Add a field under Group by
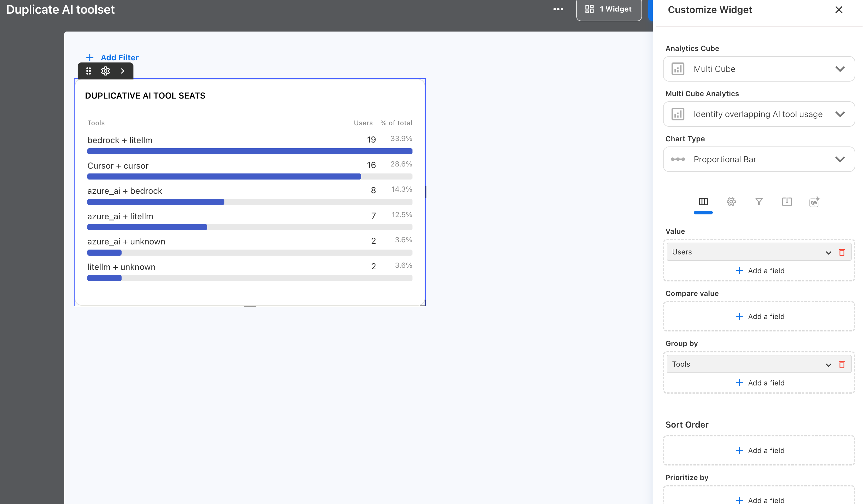Viewport: 865px width, 504px height. coord(760,383)
